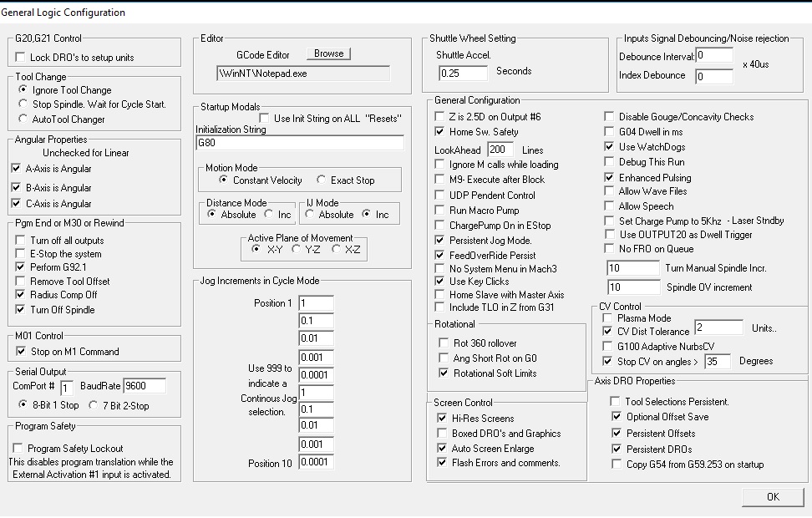Select AutoTool Changer option

pos(23,119)
